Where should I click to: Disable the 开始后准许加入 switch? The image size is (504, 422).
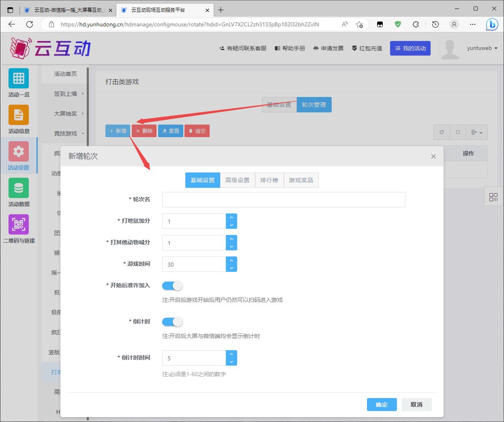[172, 286]
